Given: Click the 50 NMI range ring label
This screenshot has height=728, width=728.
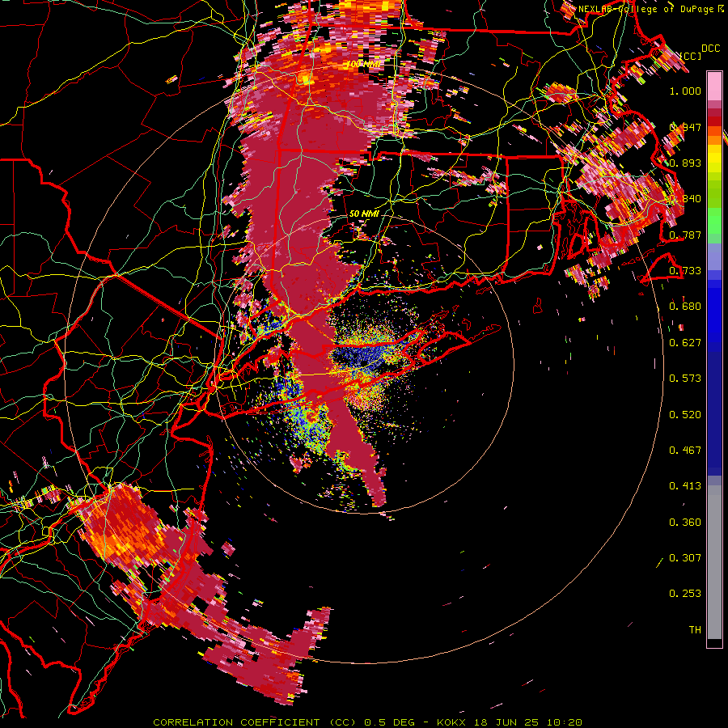Looking at the screenshot, I should [364, 214].
